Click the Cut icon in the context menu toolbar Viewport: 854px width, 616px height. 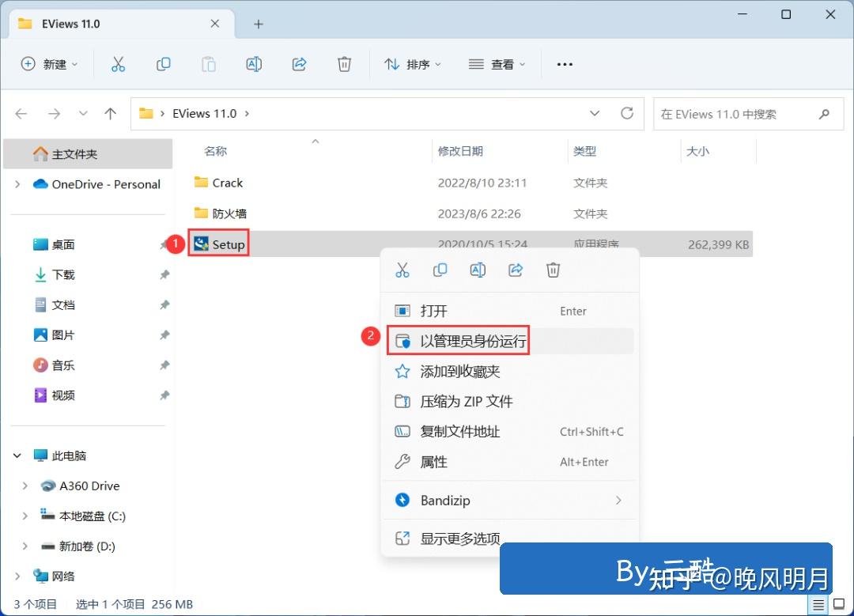coord(402,270)
